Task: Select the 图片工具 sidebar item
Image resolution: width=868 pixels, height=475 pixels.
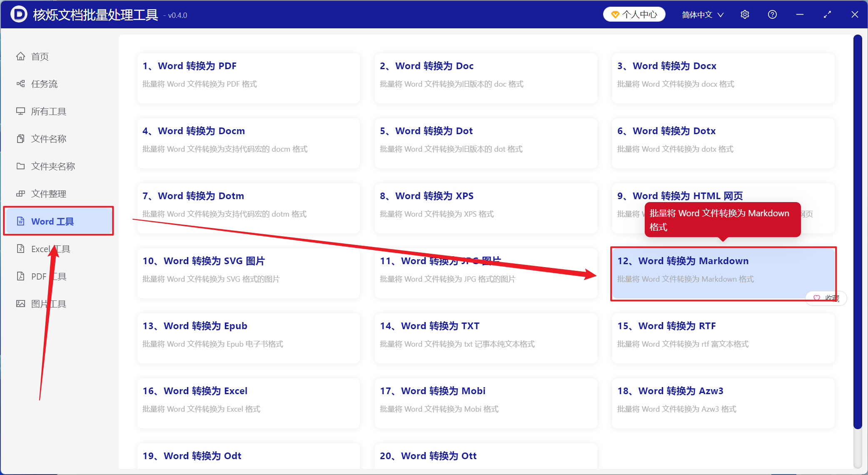Action: tap(48, 304)
